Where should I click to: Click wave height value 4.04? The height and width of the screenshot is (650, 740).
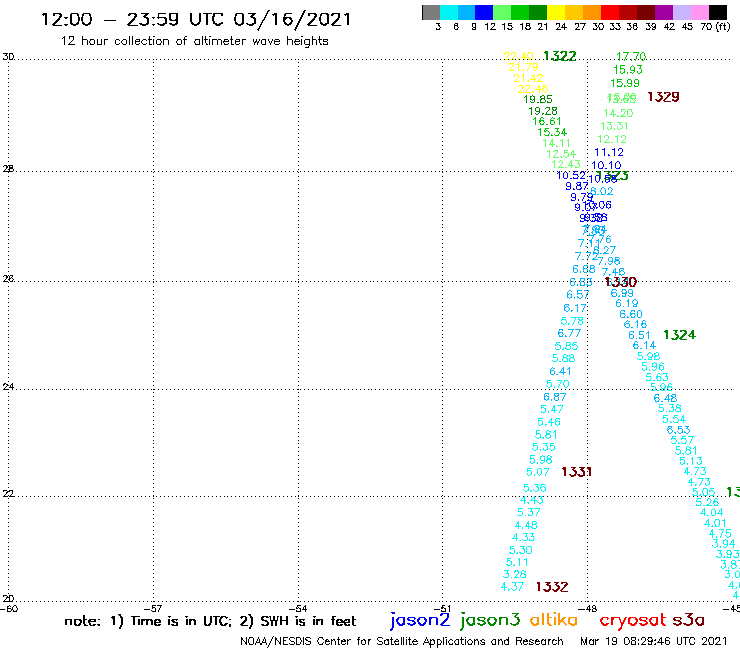pos(712,513)
